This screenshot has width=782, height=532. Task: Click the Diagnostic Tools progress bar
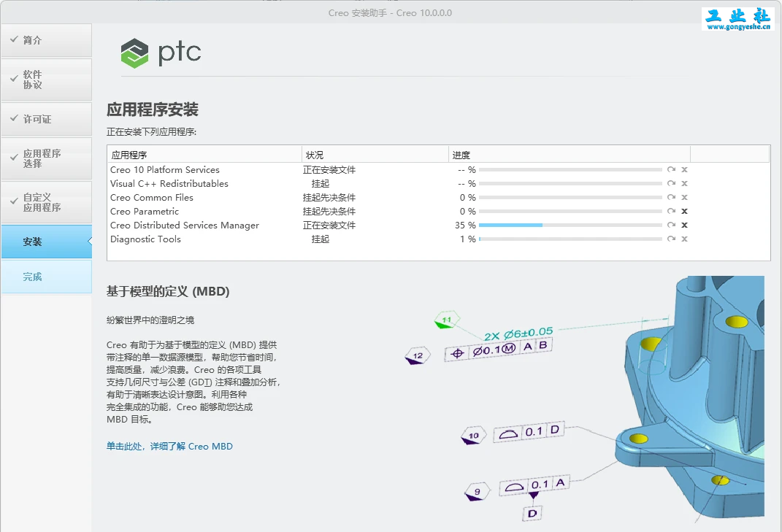point(570,239)
